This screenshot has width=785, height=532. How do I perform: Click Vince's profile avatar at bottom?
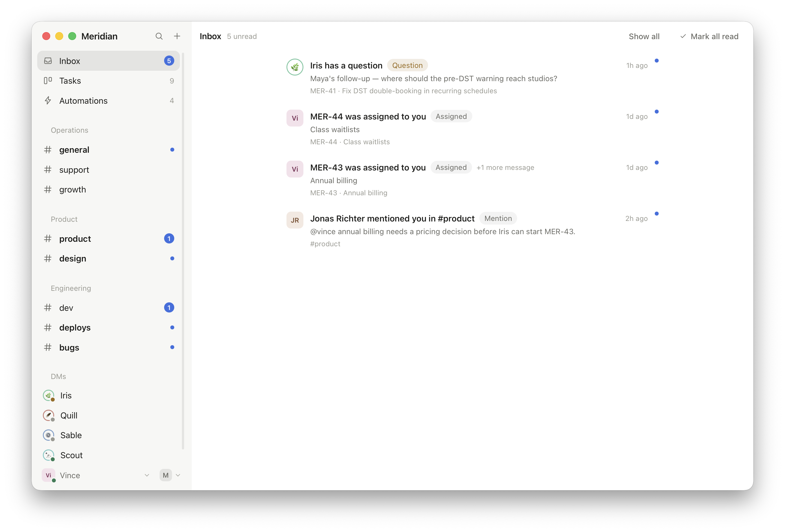49,475
